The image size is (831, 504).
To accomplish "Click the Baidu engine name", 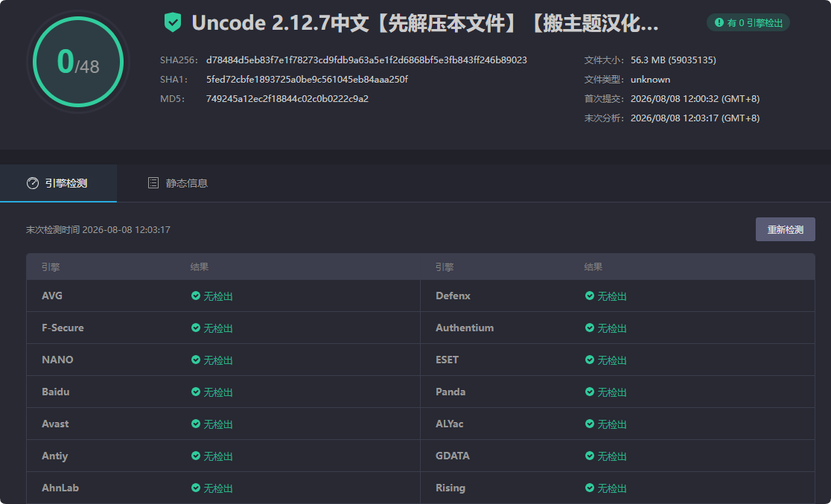I will pos(56,392).
